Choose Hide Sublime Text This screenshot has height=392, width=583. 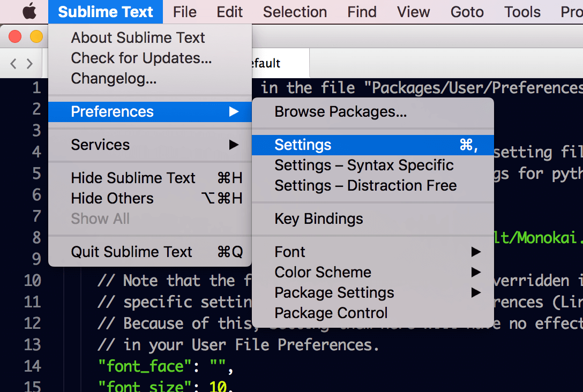coord(150,178)
